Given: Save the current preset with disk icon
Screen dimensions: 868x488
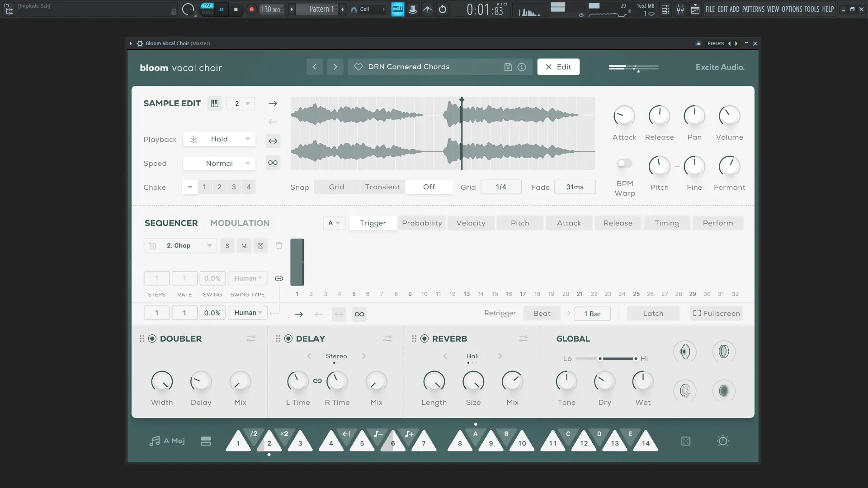Looking at the screenshot, I should [x=508, y=67].
